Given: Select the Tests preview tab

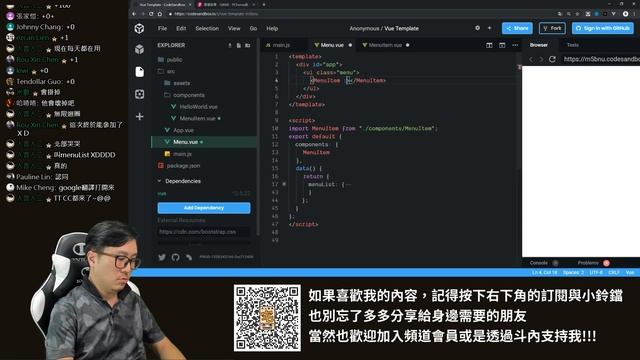Looking at the screenshot, I should (573, 45).
